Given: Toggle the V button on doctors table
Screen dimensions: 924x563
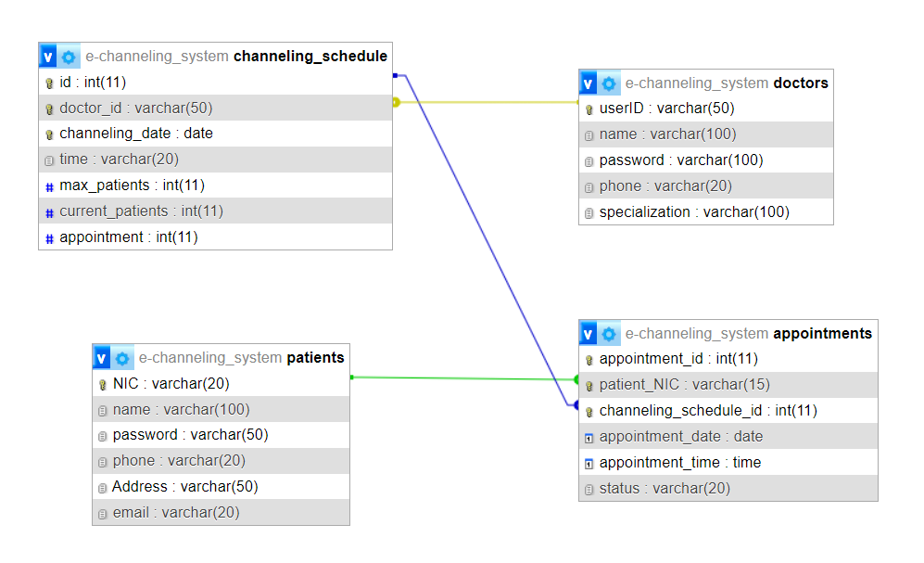Looking at the screenshot, I should click(589, 83).
